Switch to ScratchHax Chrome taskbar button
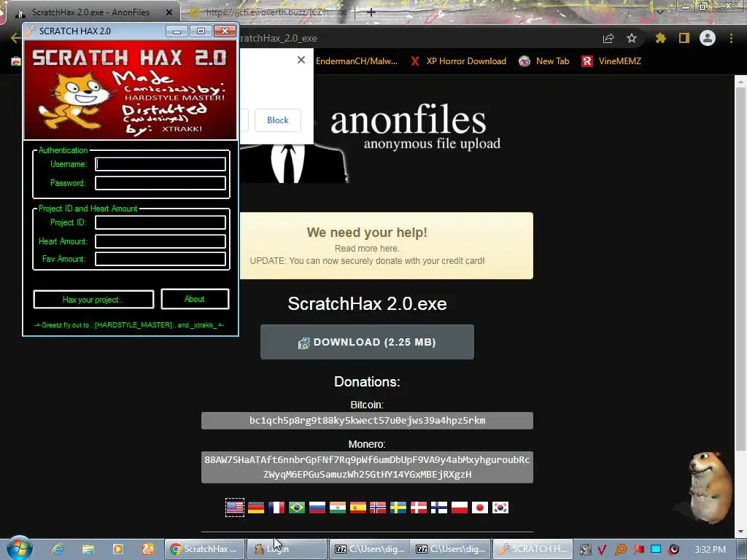The height and width of the screenshot is (560, 747). 204,549
